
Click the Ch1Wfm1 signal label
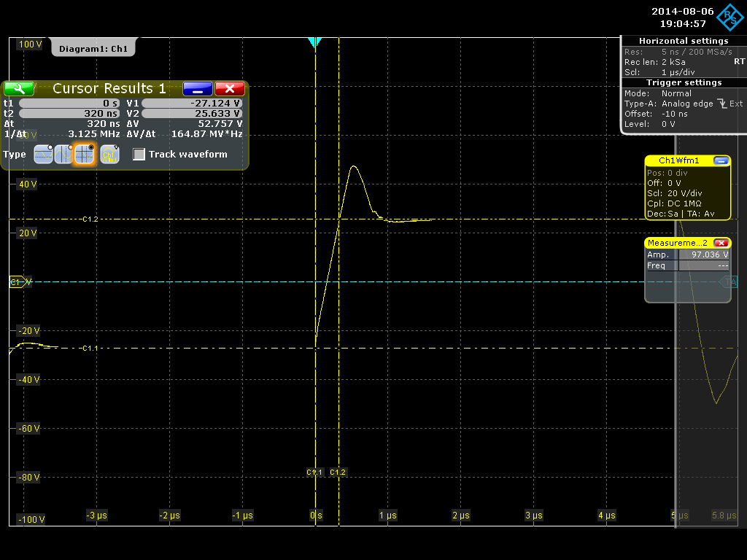[x=678, y=160]
